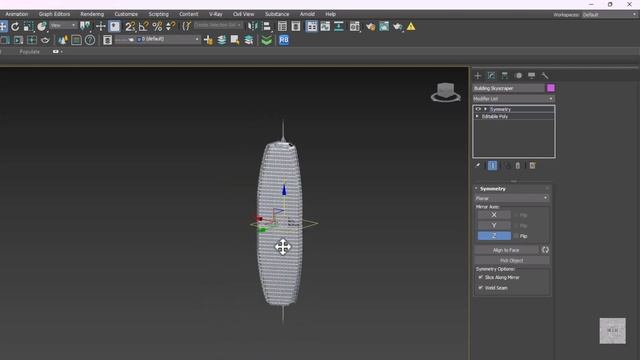
Task: Select X mirror axis button
Action: [494, 215]
